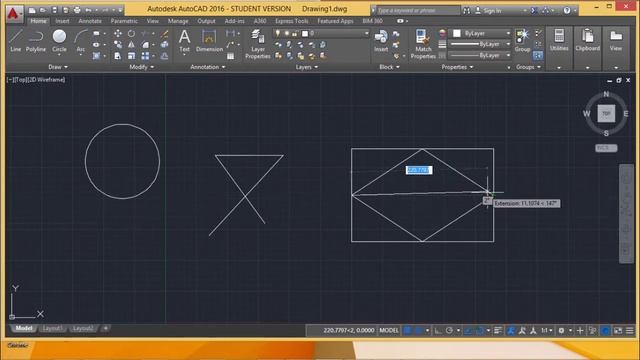Expand the Modify panel
The image size is (640, 360).
(142, 67)
